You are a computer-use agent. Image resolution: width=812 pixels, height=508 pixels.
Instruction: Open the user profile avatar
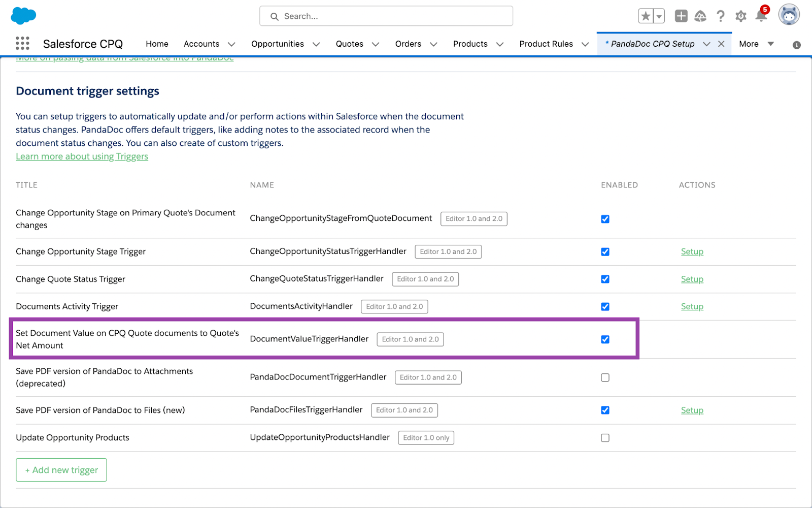coord(789,15)
